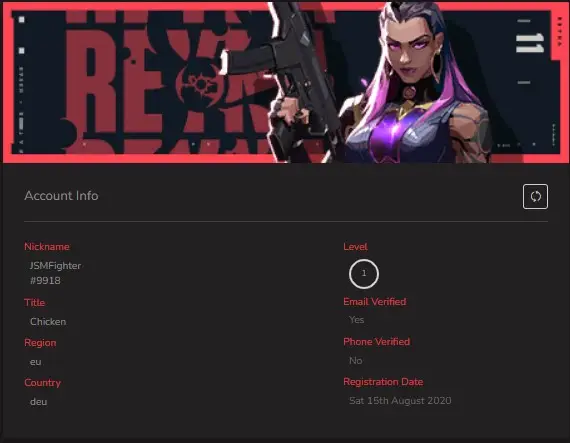Viewport: 570px width, 443px height.
Task: Select the Yes email verified value
Action: pos(356,320)
